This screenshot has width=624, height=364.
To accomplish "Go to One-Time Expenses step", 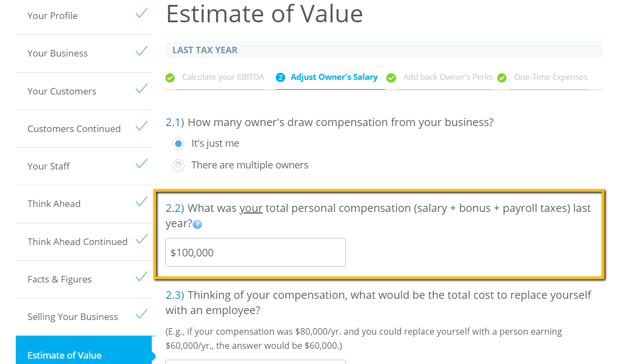I will click(551, 77).
